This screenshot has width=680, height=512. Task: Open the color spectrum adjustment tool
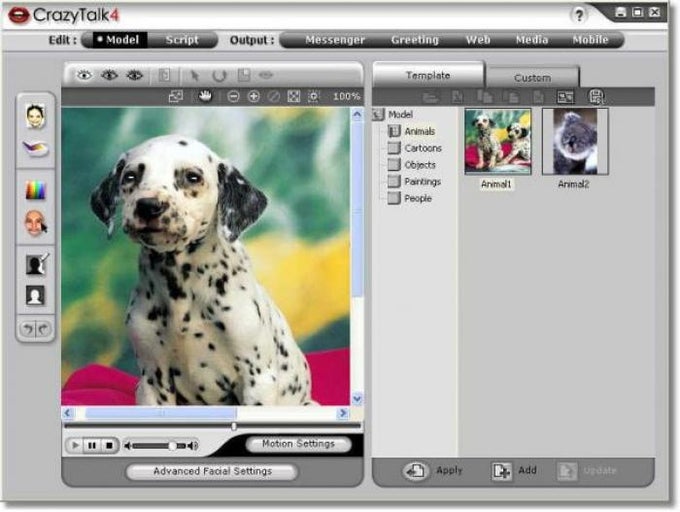point(36,190)
